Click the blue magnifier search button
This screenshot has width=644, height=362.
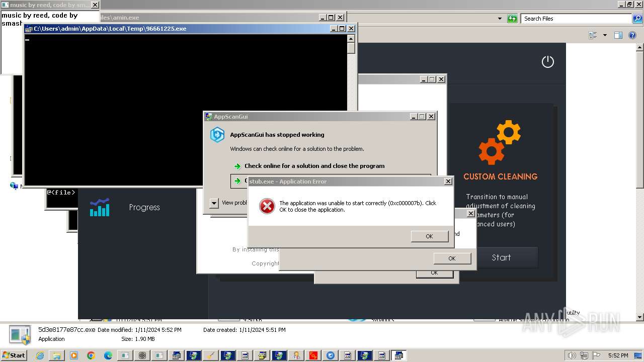coord(637,19)
